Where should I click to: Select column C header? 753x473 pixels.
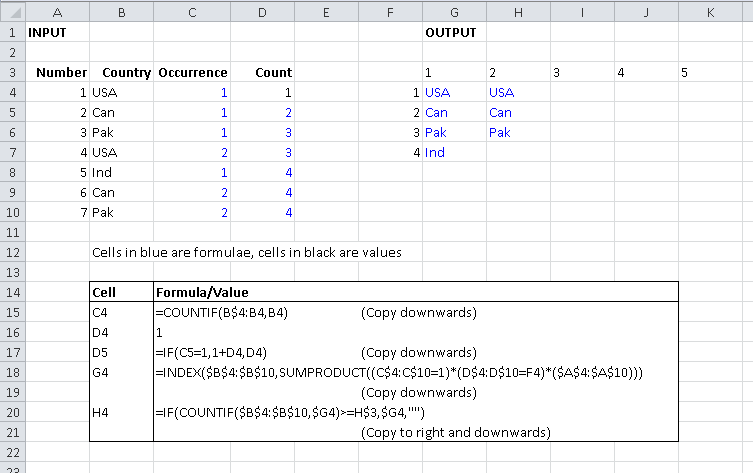pyautogui.click(x=192, y=12)
